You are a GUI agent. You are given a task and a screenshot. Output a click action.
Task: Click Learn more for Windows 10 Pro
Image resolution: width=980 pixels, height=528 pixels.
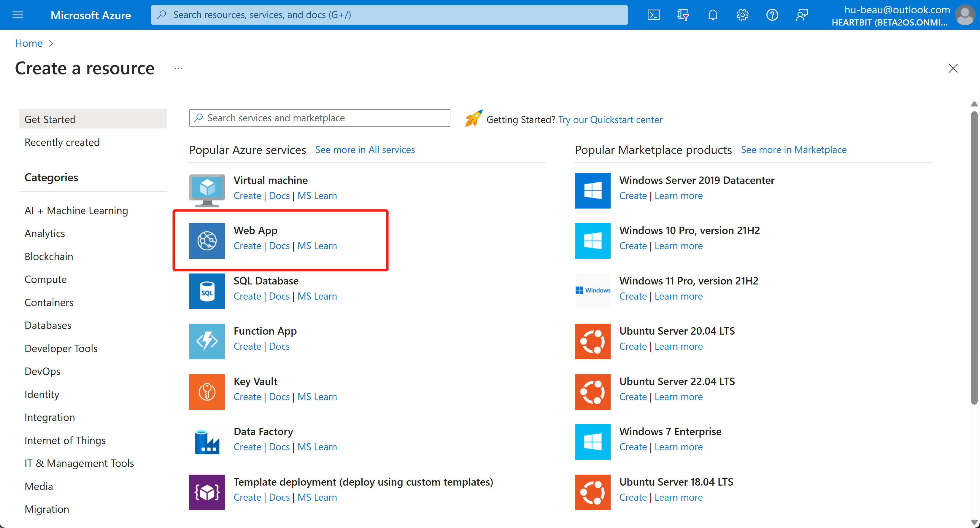pos(678,246)
